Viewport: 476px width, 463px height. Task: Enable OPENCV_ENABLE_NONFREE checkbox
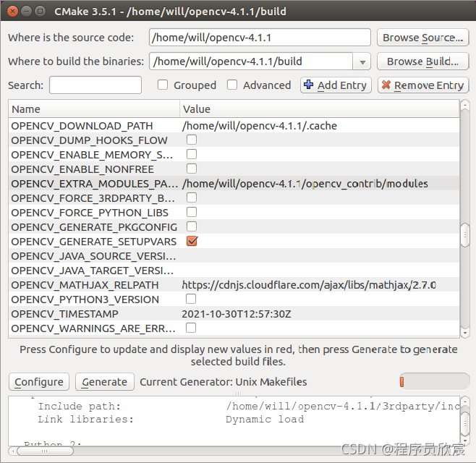click(192, 169)
